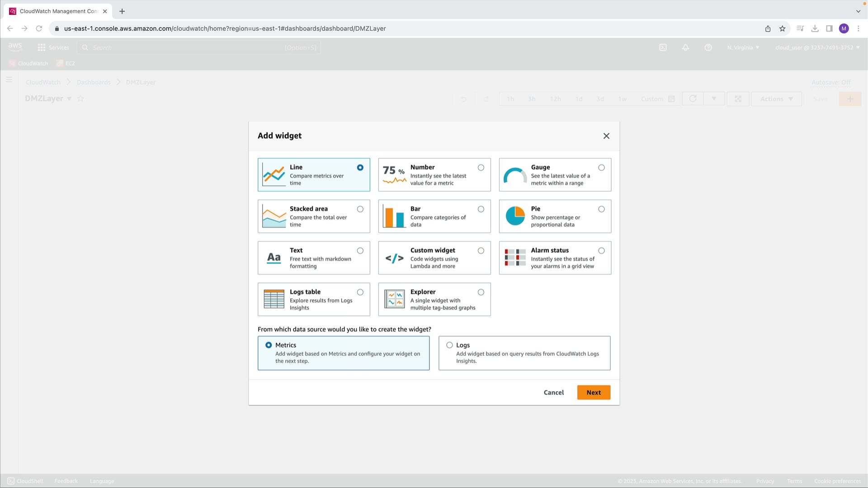Expand the DMZLayer dashboard name dropdown
The height and width of the screenshot is (488, 868).
tap(69, 99)
